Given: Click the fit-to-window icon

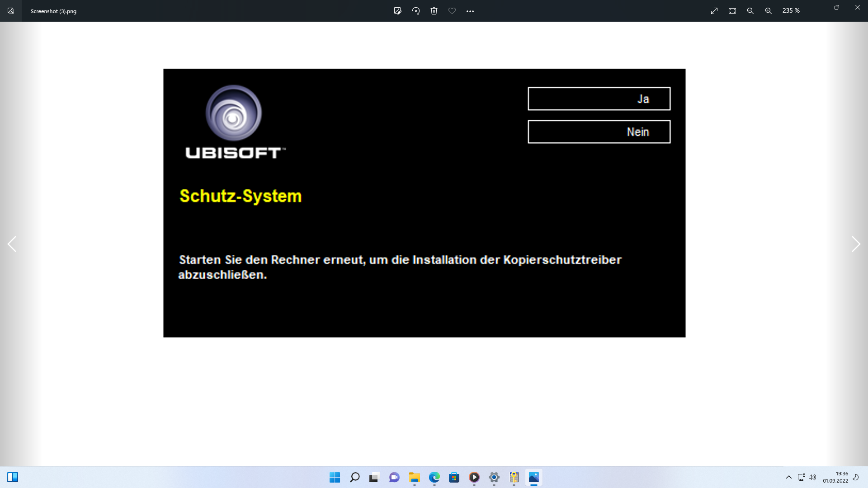Looking at the screenshot, I should (x=732, y=11).
